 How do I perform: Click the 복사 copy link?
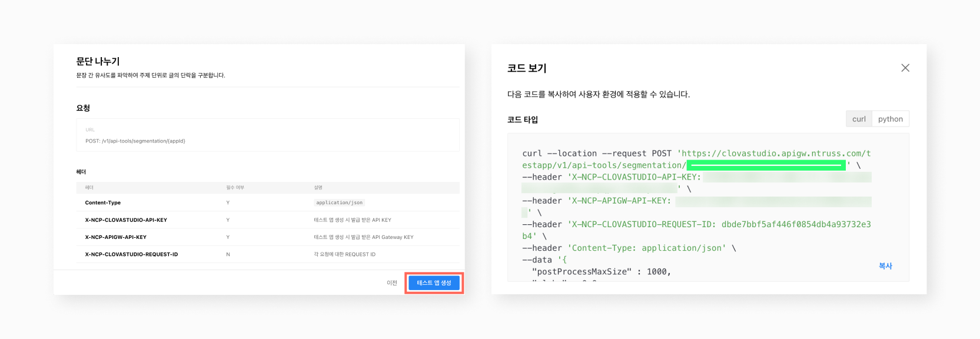pyautogui.click(x=885, y=266)
